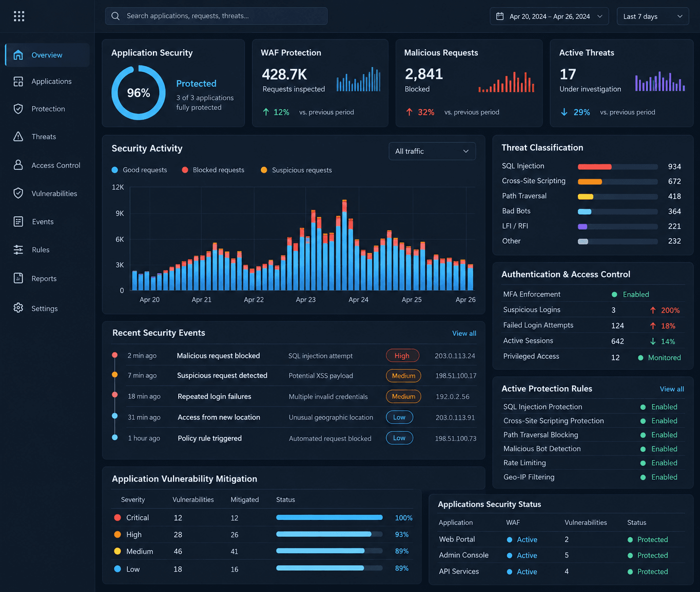Click the Vulnerabilities shield icon
The width and height of the screenshot is (700, 592).
pyautogui.click(x=18, y=193)
